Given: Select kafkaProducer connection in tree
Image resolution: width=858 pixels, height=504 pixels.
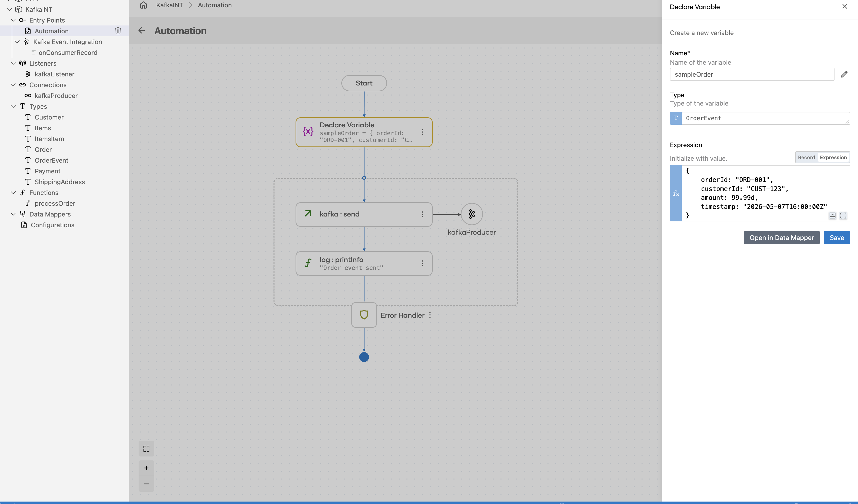Looking at the screenshot, I should pos(56,96).
